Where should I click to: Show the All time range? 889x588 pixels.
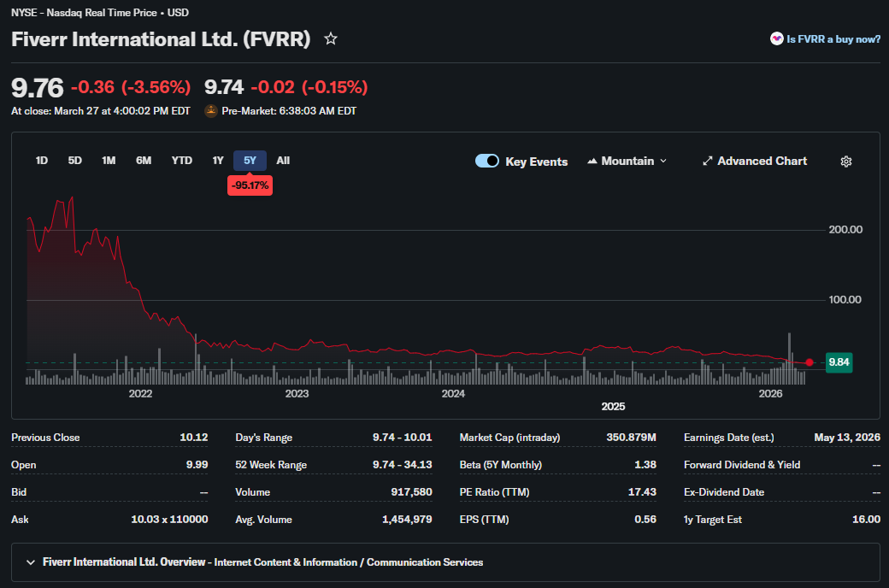tap(283, 161)
